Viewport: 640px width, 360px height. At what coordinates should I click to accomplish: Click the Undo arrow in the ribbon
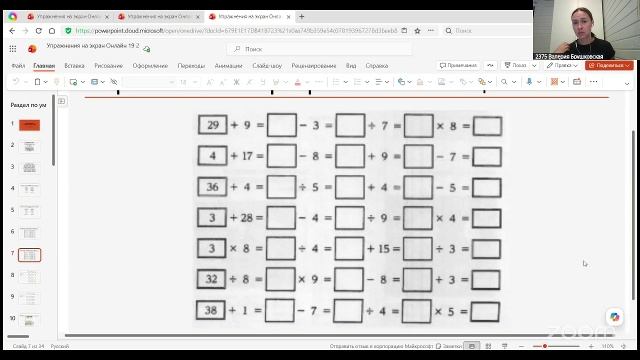click(16, 82)
